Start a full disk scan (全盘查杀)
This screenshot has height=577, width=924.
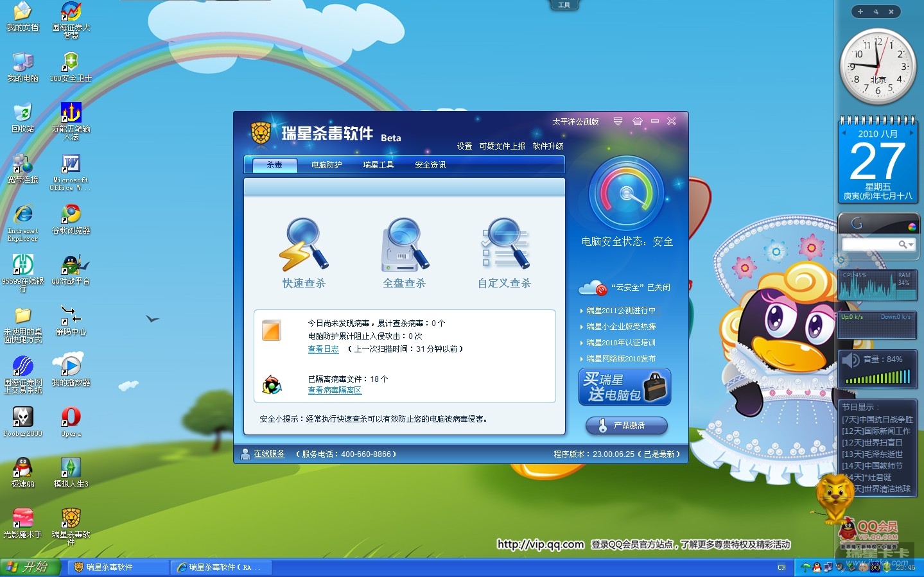(404, 254)
